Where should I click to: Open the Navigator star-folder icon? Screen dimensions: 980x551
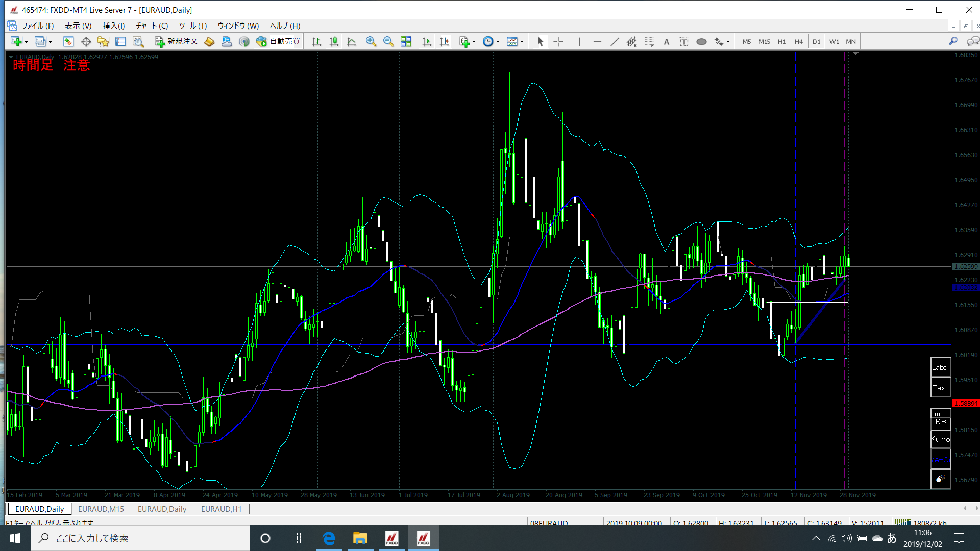coord(103,42)
